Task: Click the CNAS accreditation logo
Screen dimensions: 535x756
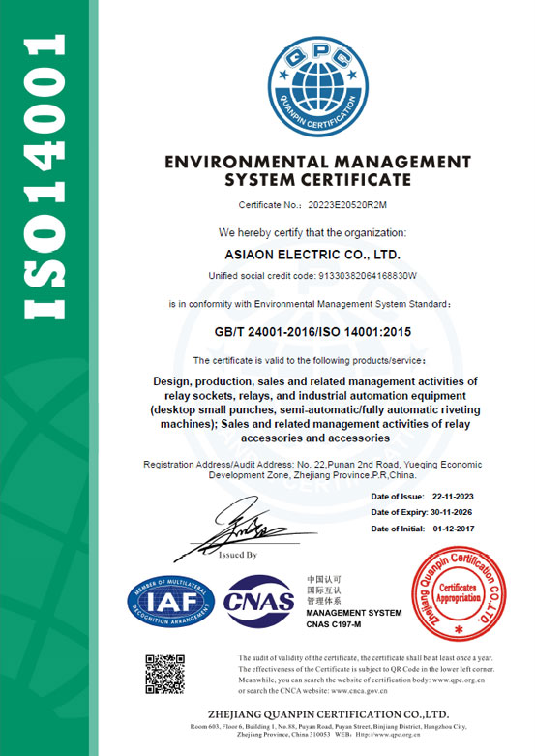Action: tap(259, 601)
